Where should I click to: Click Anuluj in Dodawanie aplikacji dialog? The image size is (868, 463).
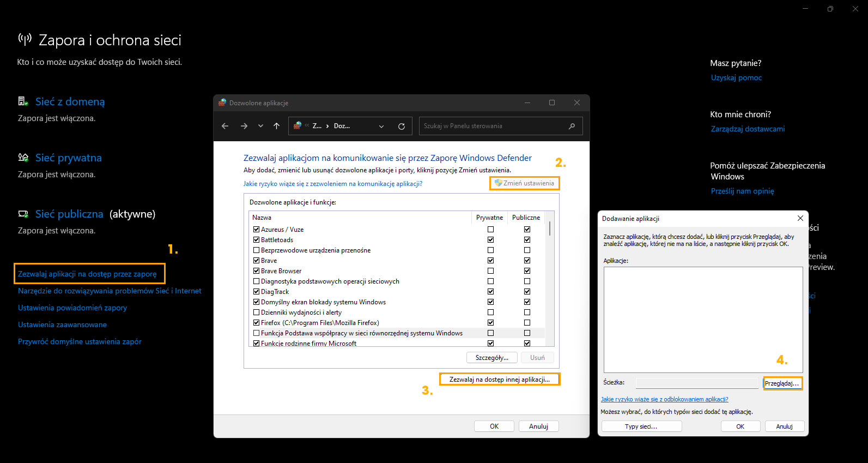(784, 426)
